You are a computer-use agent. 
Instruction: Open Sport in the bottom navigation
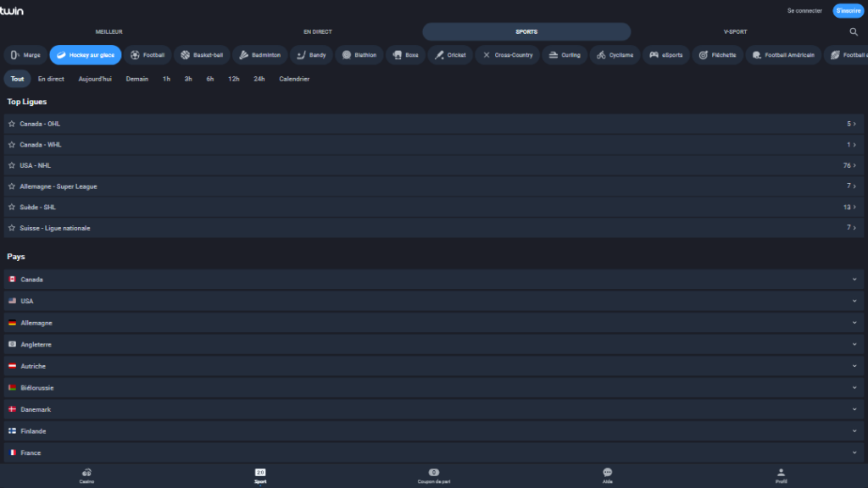(x=260, y=475)
